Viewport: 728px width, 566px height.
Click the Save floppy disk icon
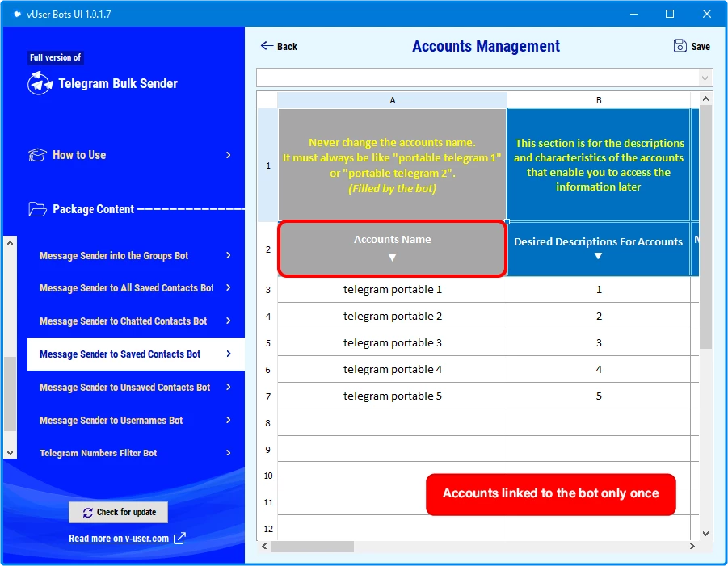(680, 46)
